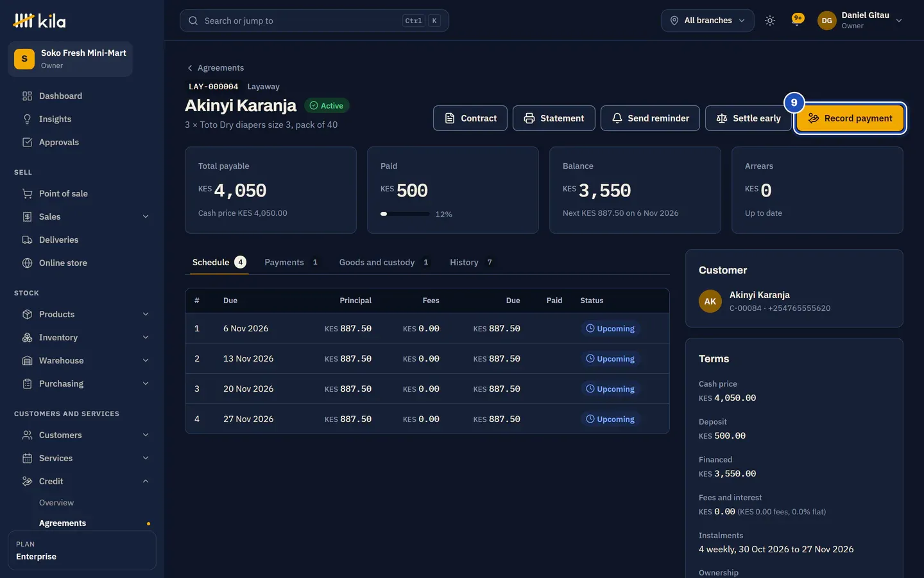Select the Agreements item under Credit
This screenshot has height=578, width=924.
pos(62,523)
